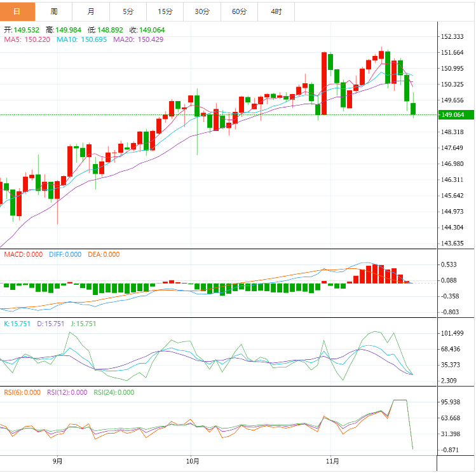Click the MA5 indicator label

(x=27, y=39)
